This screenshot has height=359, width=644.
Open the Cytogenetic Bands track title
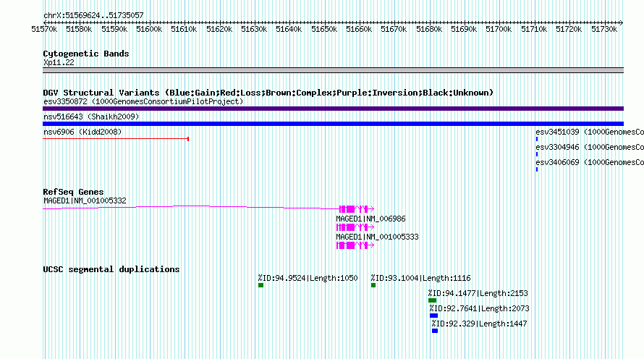click(86, 54)
